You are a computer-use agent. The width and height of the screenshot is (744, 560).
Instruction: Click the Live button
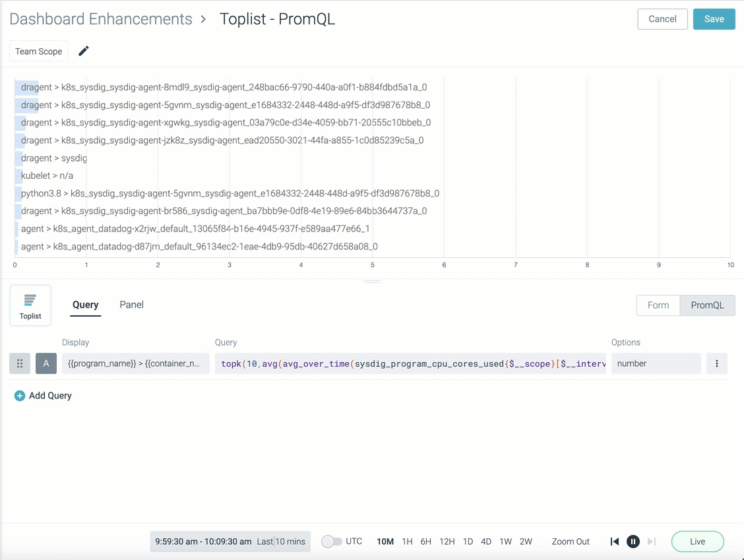(698, 542)
